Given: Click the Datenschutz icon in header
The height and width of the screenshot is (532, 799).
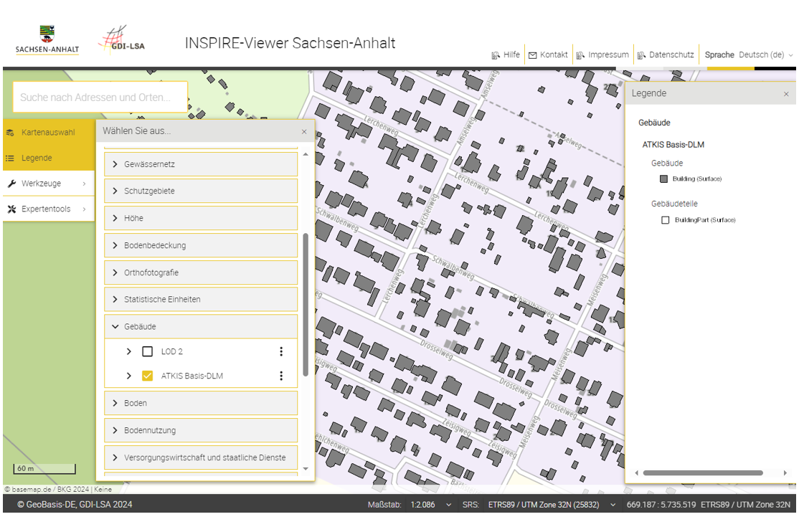Looking at the screenshot, I should [x=641, y=55].
